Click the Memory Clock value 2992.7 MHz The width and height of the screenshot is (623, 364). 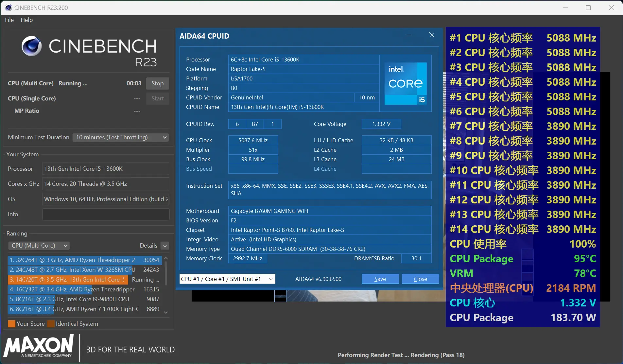click(x=248, y=258)
